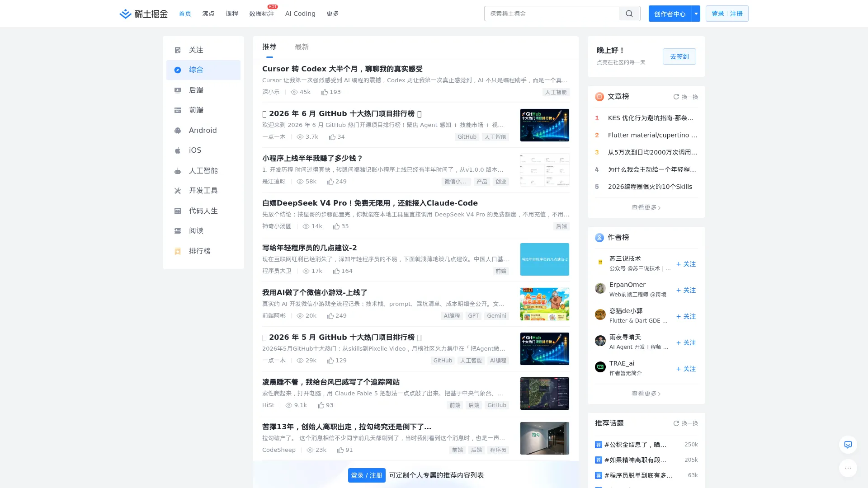The width and height of the screenshot is (868, 488).
Task: Click 注册 in the header
Action: [736, 14]
